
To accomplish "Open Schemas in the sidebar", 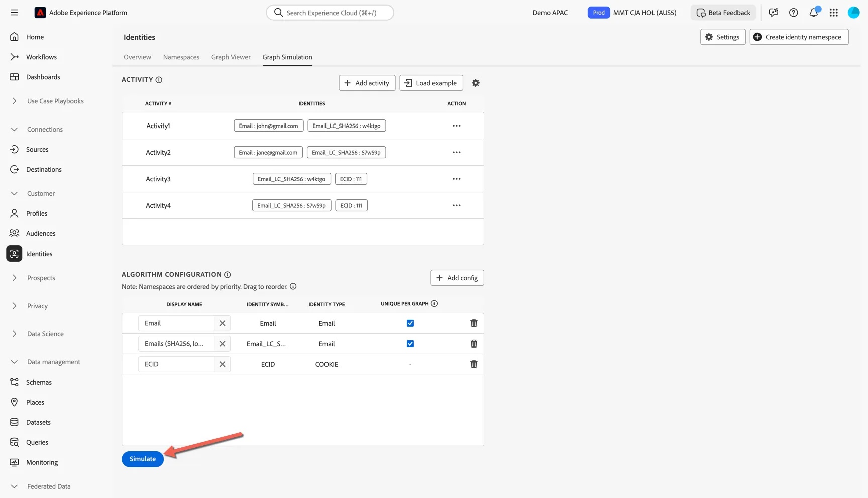I will (x=39, y=382).
